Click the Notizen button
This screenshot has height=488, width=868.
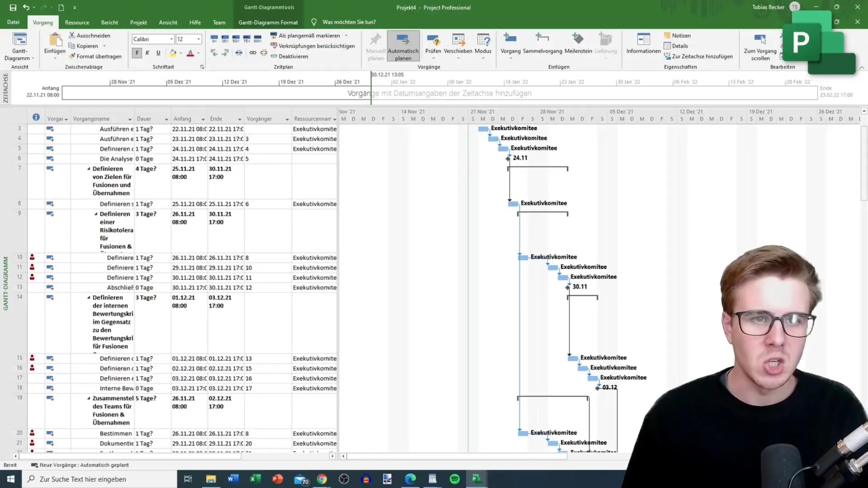click(x=677, y=35)
